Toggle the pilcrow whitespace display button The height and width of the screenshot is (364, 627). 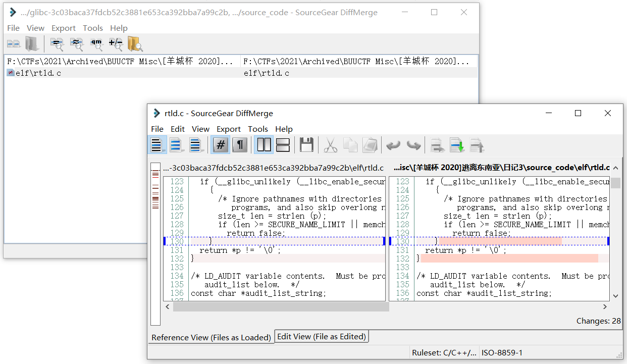[x=240, y=145]
